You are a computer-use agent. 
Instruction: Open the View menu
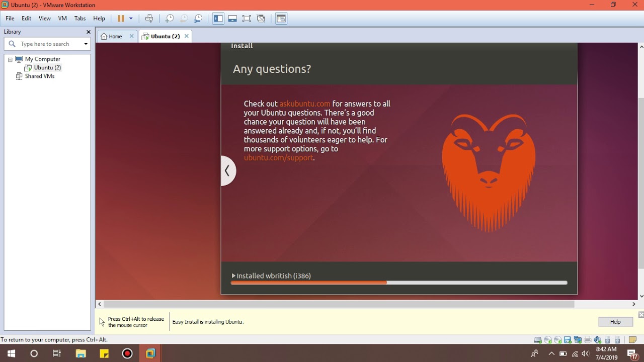(45, 19)
